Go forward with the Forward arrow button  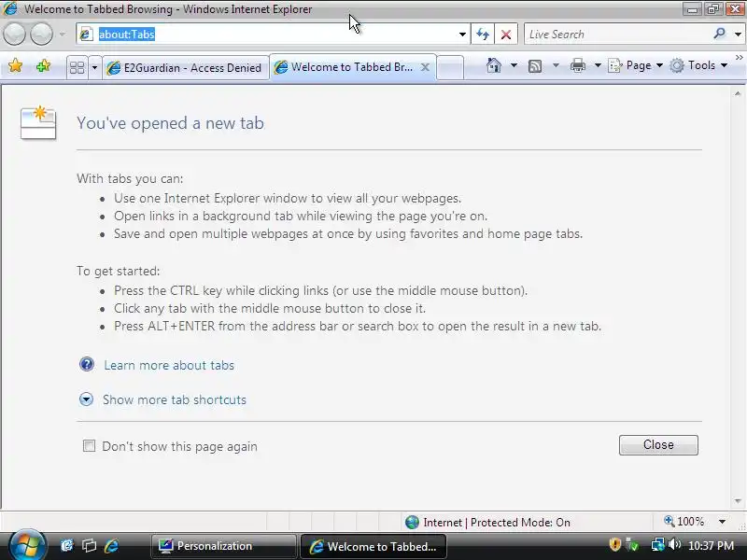41,35
